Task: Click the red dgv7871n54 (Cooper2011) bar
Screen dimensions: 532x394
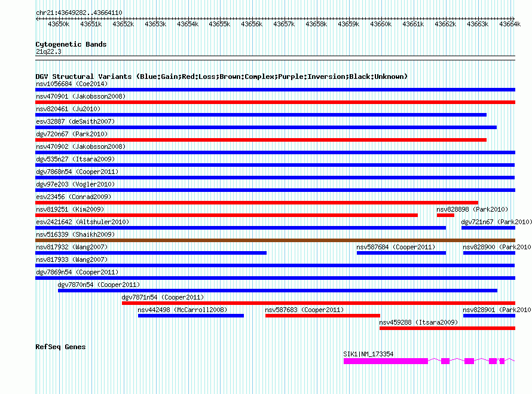Action: pyautogui.click(x=319, y=303)
